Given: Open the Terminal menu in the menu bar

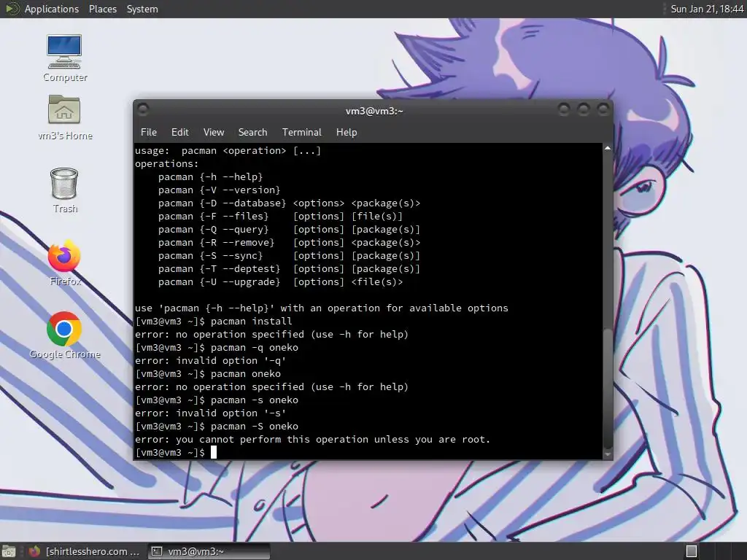Looking at the screenshot, I should point(301,132).
